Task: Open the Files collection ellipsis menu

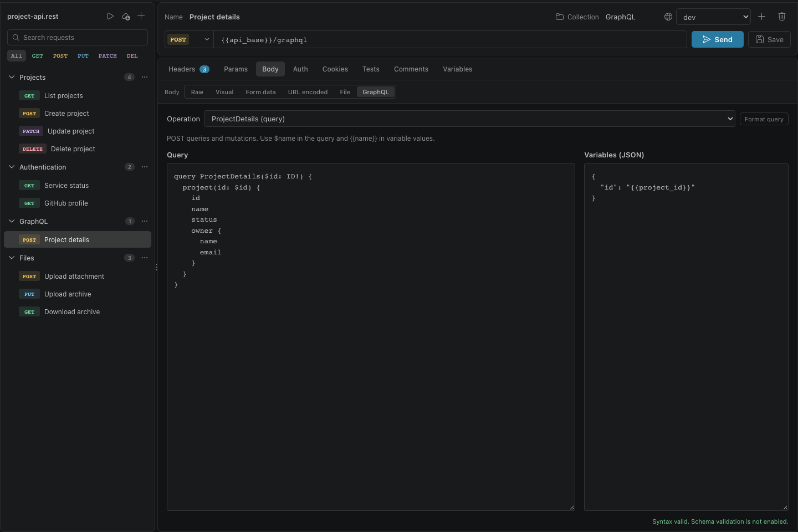Action: coord(145,258)
